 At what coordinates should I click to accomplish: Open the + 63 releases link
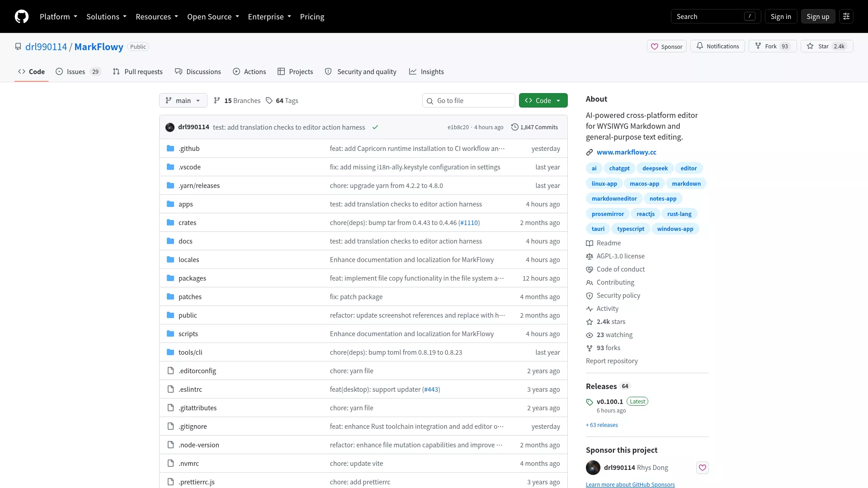(602, 425)
